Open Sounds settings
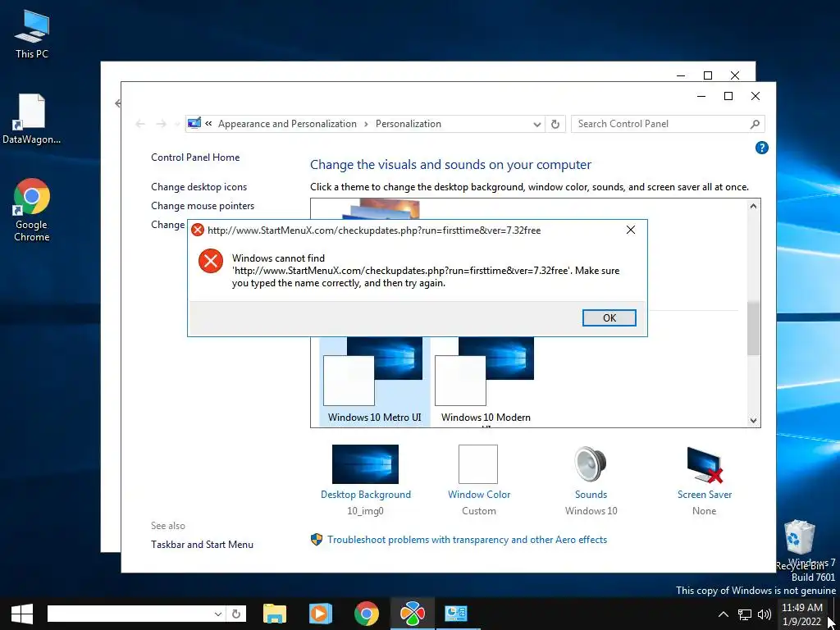This screenshot has height=630, width=840. click(591, 480)
